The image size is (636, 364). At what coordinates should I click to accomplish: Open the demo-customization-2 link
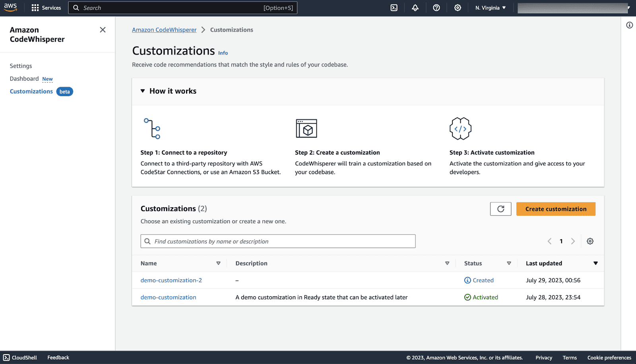point(171,280)
